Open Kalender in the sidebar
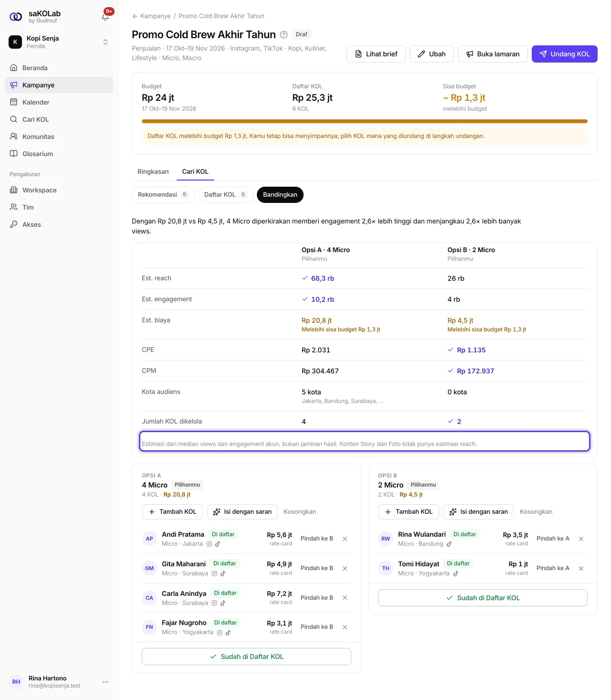The image size is (611, 700). 59,102
